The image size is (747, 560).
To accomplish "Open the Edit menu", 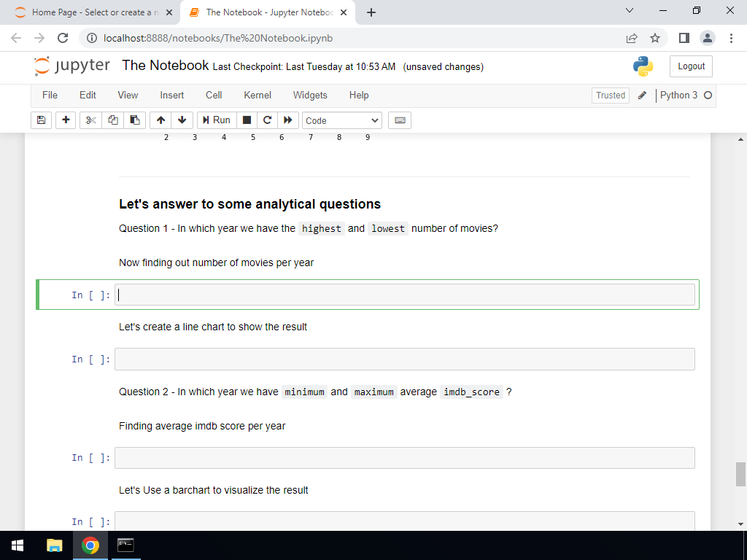I will (x=88, y=96).
